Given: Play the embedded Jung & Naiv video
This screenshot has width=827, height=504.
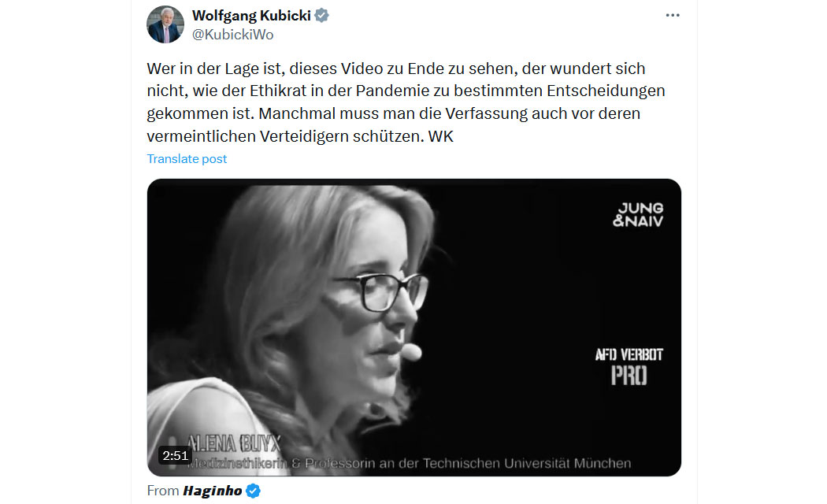Looking at the screenshot, I should click(414, 328).
